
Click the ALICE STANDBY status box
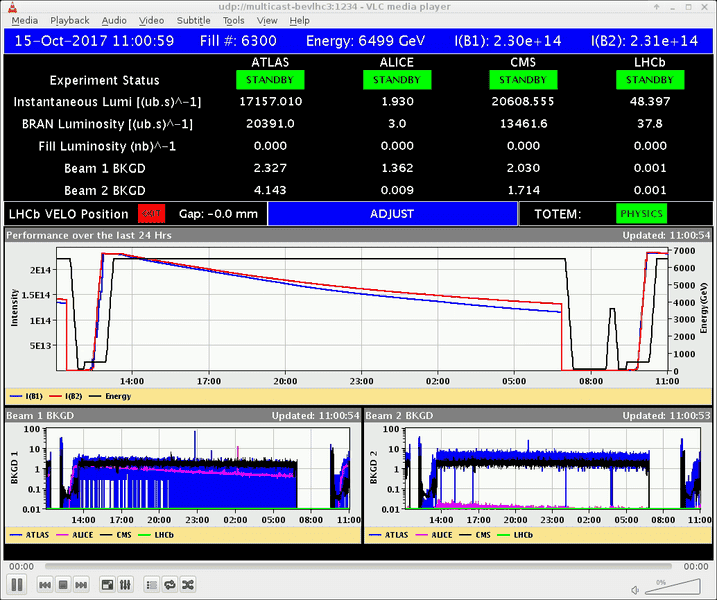[397, 80]
